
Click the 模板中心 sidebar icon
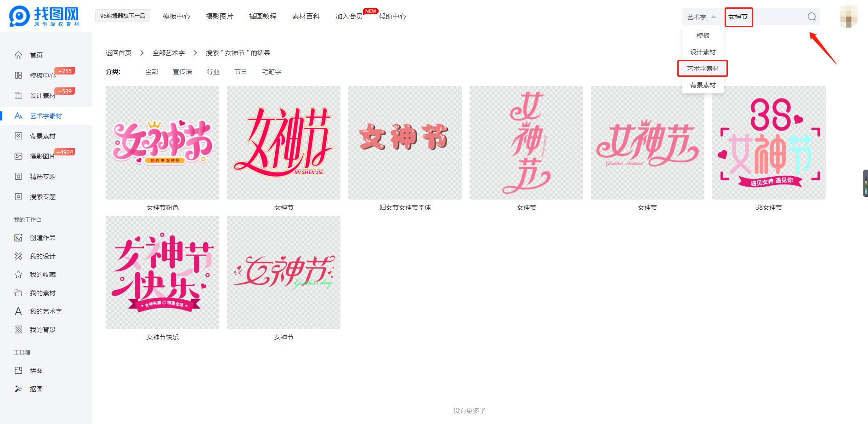[18, 75]
